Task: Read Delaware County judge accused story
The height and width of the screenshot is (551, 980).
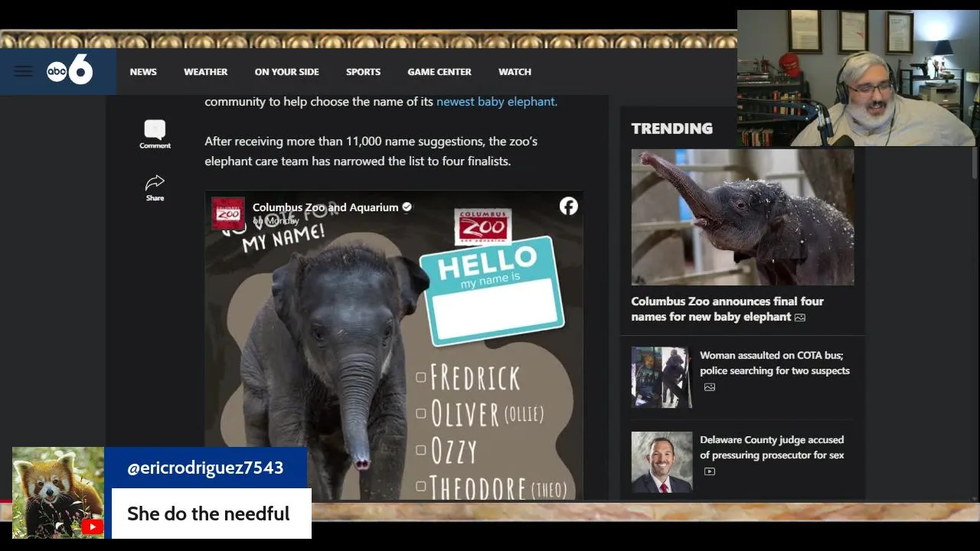Action: point(772,448)
